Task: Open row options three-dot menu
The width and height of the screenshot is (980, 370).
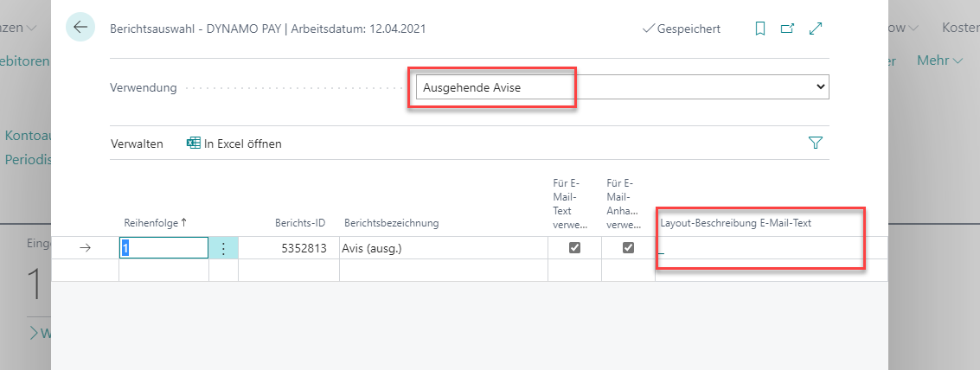Action: [223, 248]
